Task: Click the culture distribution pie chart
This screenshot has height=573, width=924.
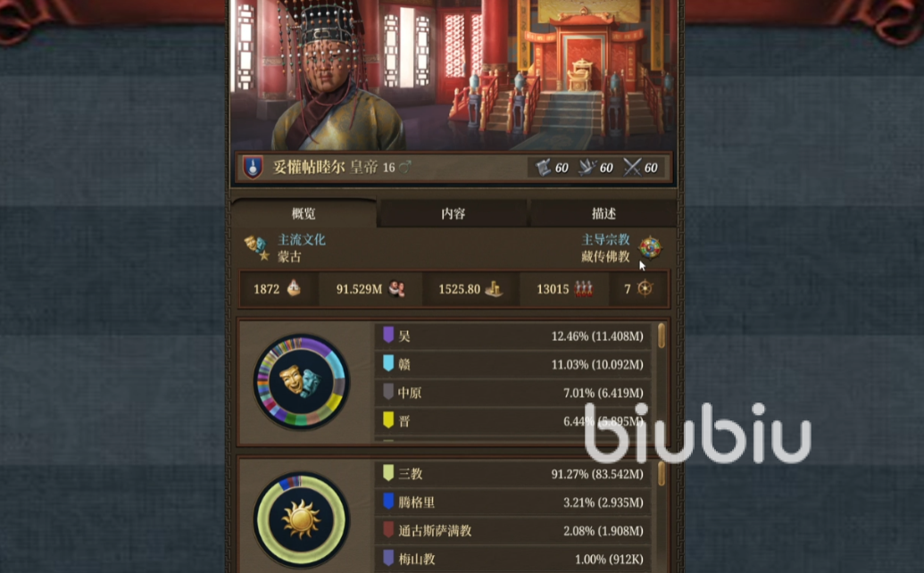Action: click(301, 381)
